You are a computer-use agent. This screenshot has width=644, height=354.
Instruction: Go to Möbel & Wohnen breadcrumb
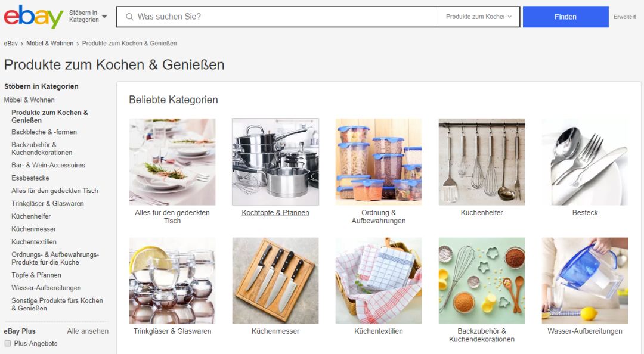49,43
